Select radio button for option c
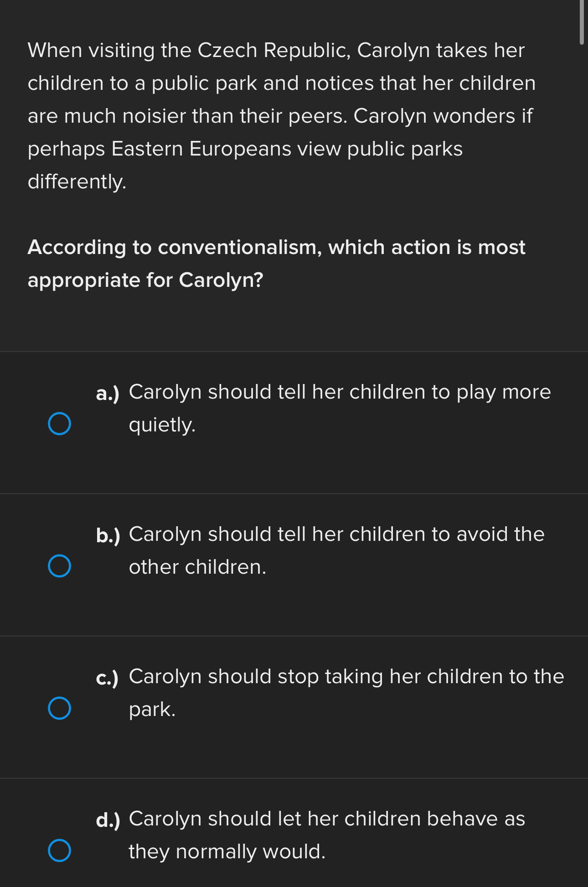The height and width of the screenshot is (887, 588). tap(59, 708)
